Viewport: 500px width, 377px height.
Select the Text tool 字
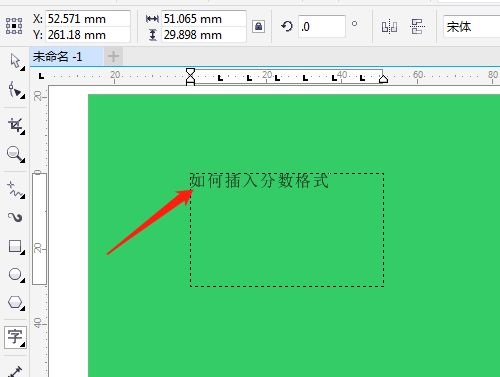pos(15,337)
